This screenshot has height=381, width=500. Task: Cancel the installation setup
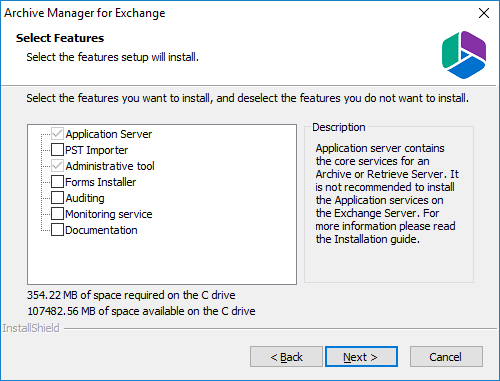pos(446,357)
